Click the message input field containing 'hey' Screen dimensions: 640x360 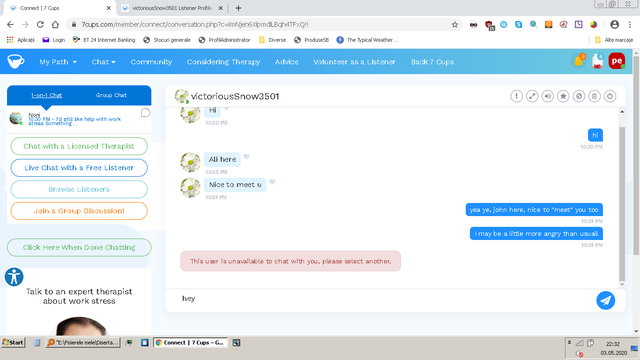coord(384,299)
